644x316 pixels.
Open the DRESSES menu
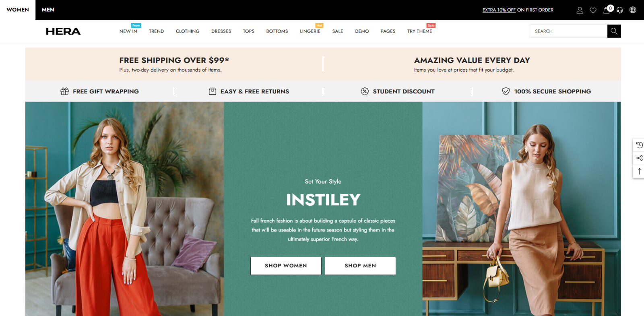tap(221, 31)
